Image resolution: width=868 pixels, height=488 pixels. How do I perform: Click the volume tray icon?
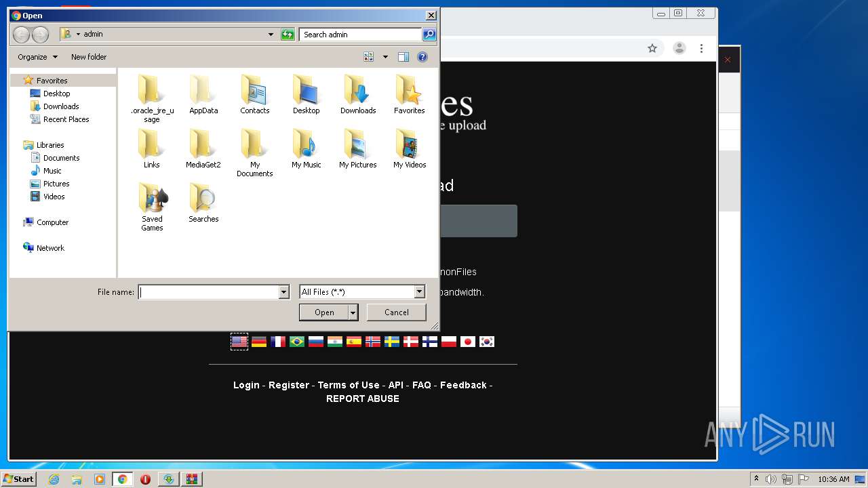click(x=771, y=479)
